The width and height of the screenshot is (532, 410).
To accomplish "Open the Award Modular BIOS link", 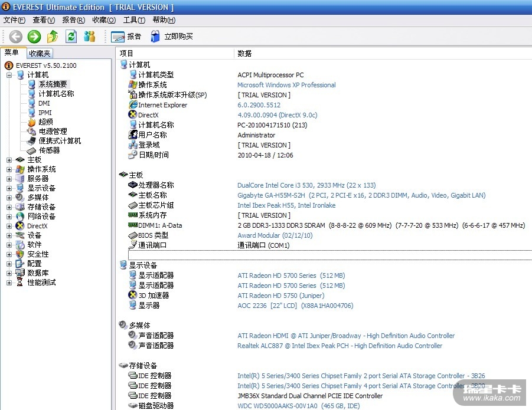I will click(x=275, y=235).
